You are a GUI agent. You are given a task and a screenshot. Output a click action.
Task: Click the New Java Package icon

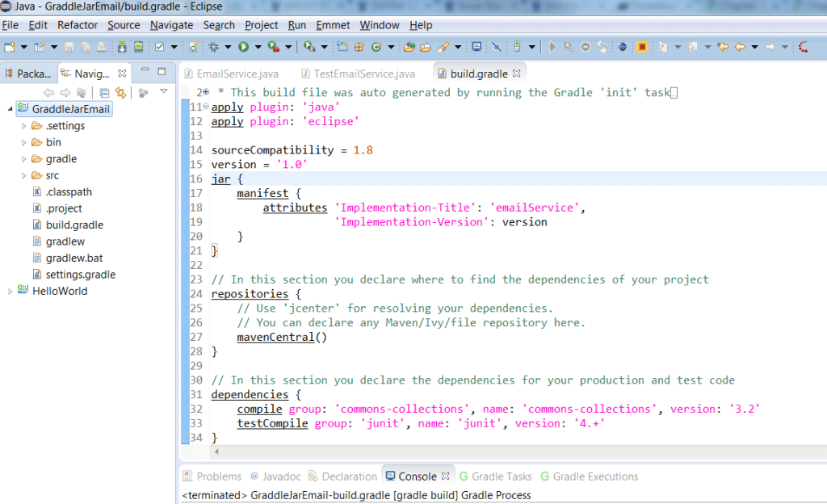pos(359,47)
